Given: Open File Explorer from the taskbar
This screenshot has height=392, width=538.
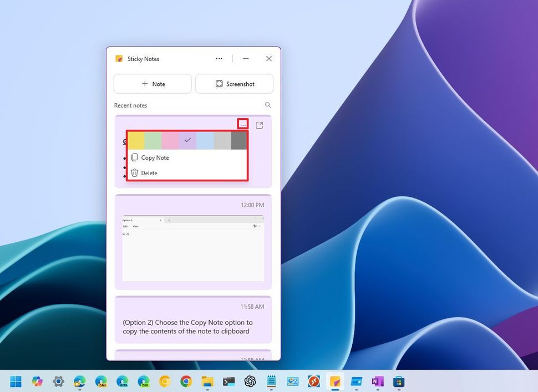Looking at the screenshot, I should 207,381.
